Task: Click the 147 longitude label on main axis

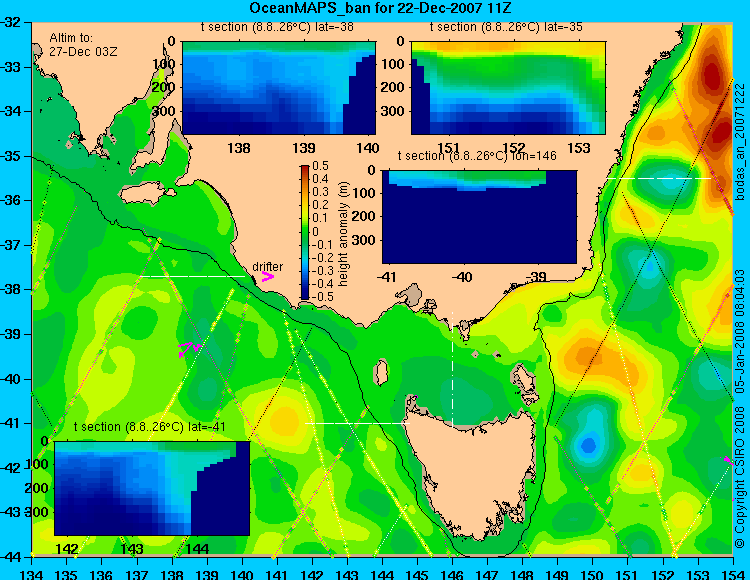Action: [x=487, y=574]
